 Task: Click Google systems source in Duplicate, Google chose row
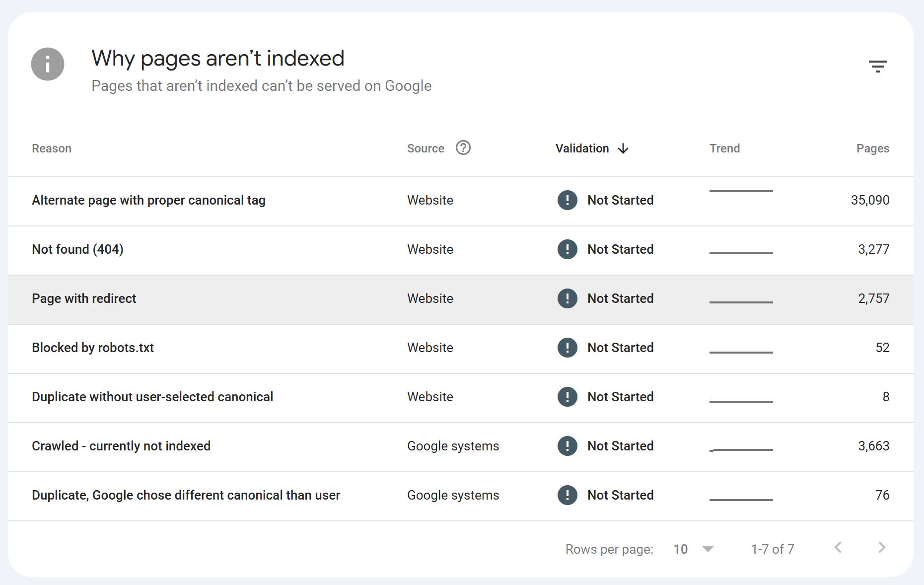click(453, 495)
